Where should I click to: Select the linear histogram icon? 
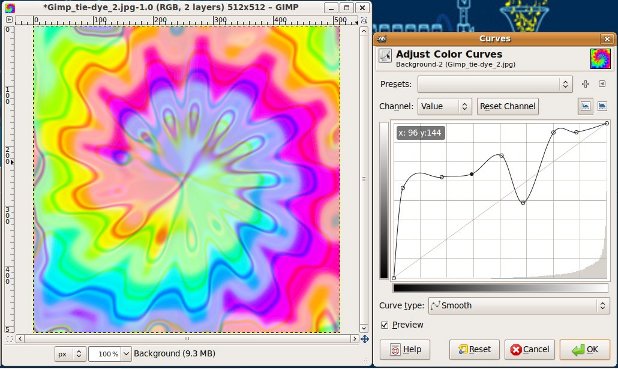pyautogui.click(x=585, y=106)
